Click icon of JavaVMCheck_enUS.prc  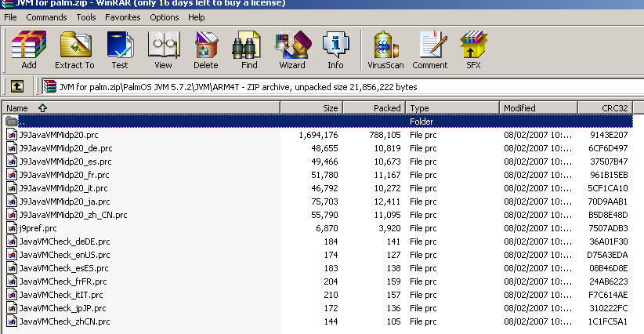tap(12, 255)
